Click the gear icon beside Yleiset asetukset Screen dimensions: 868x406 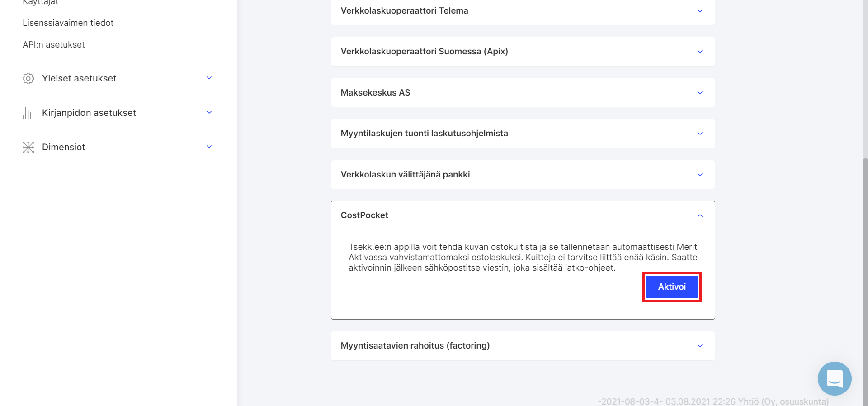pos(28,78)
